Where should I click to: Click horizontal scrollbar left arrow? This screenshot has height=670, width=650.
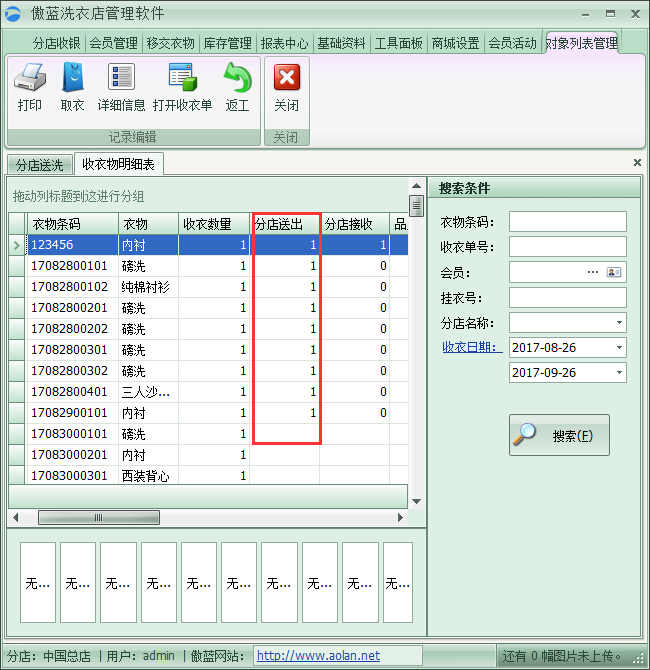[x=16, y=517]
